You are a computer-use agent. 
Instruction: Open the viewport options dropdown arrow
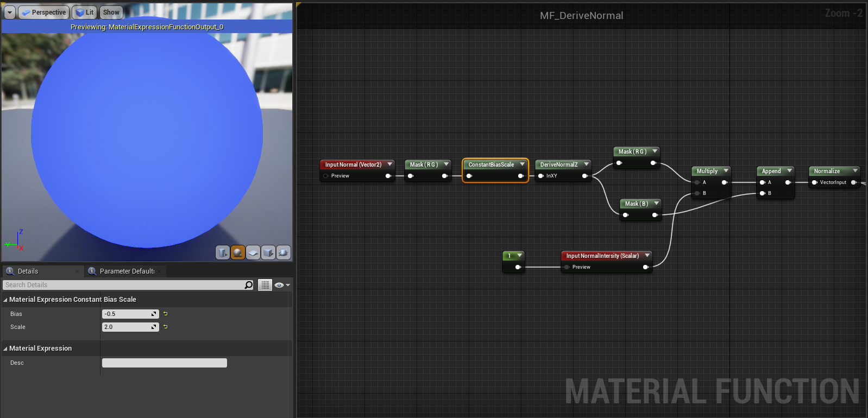[x=10, y=12]
